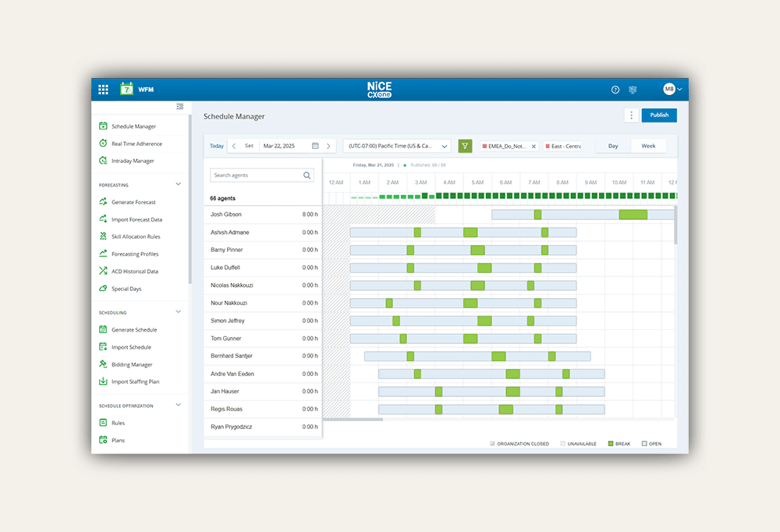The height and width of the screenshot is (532, 780).
Task: Open the app launcher grid icon
Action: 103,90
